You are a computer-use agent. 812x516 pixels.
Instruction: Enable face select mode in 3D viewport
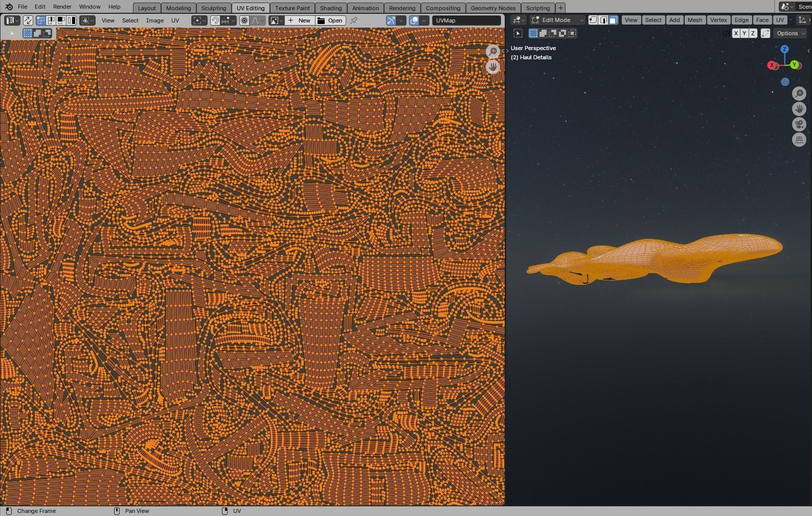613,20
